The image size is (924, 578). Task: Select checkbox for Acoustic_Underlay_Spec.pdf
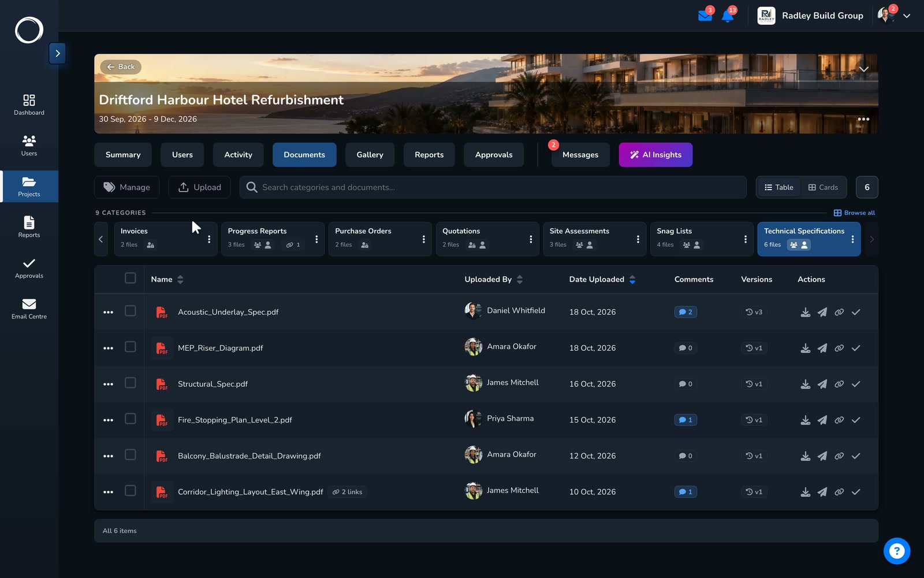131,311
